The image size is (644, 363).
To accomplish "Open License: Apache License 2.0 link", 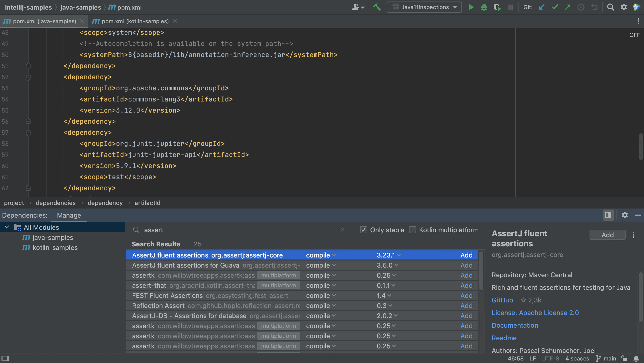I will coord(535,313).
